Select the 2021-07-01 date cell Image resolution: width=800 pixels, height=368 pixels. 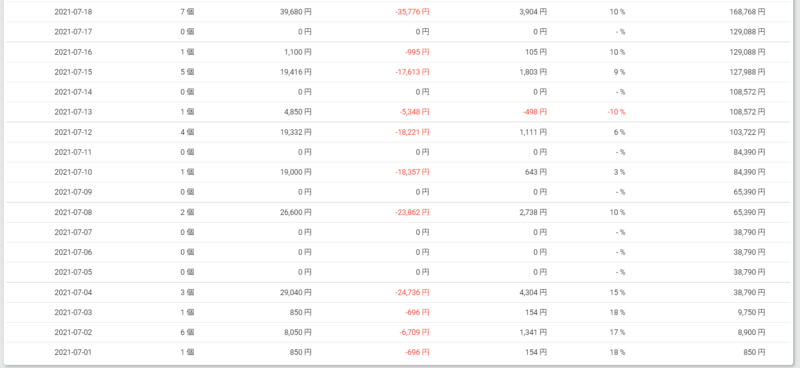pos(73,352)
